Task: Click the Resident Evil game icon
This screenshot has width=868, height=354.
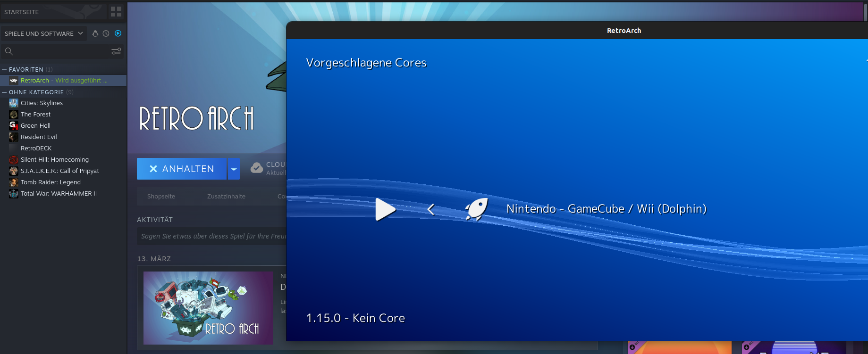Action: (x=14, y=137)
